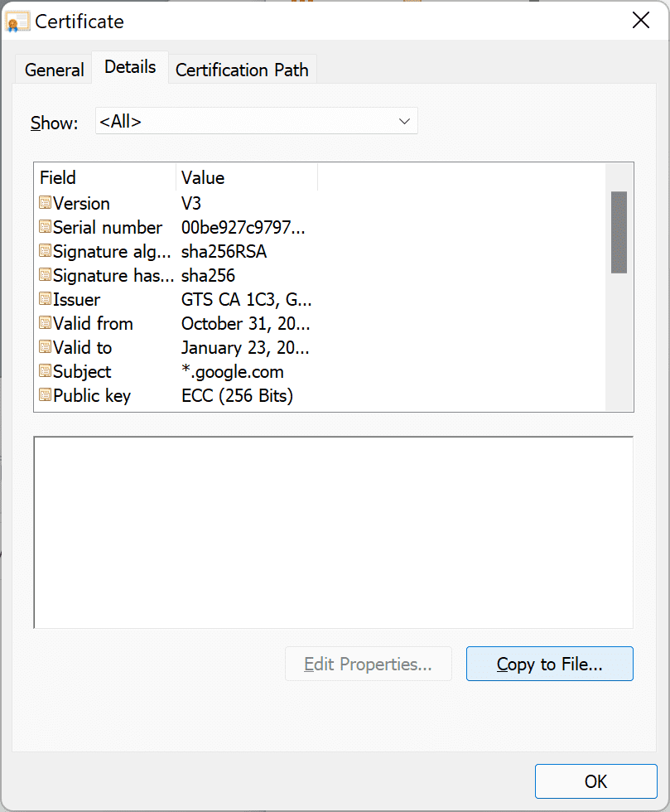Select the *.google.com subject value
This screenshot has height=812, width=670.
click(233, 372)
